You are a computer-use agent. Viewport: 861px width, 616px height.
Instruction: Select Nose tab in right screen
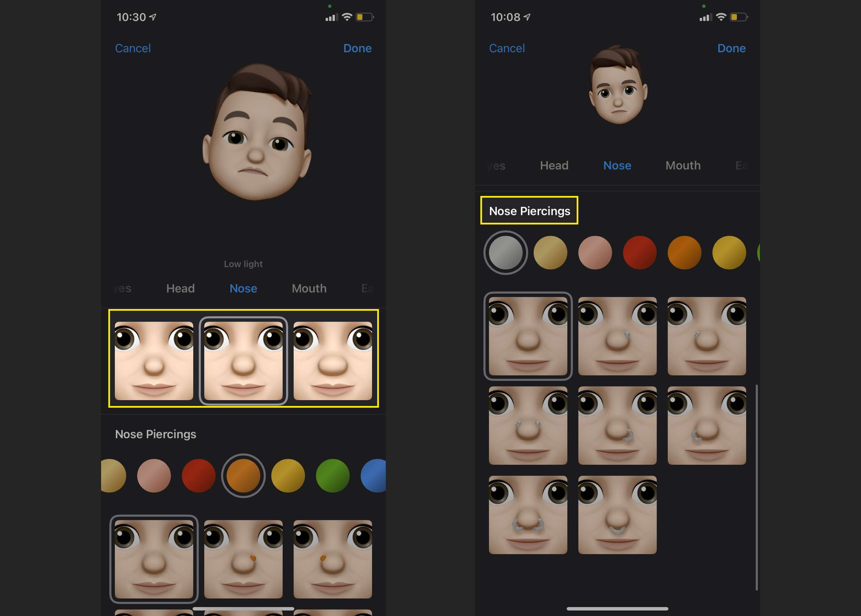pos(617,165)
